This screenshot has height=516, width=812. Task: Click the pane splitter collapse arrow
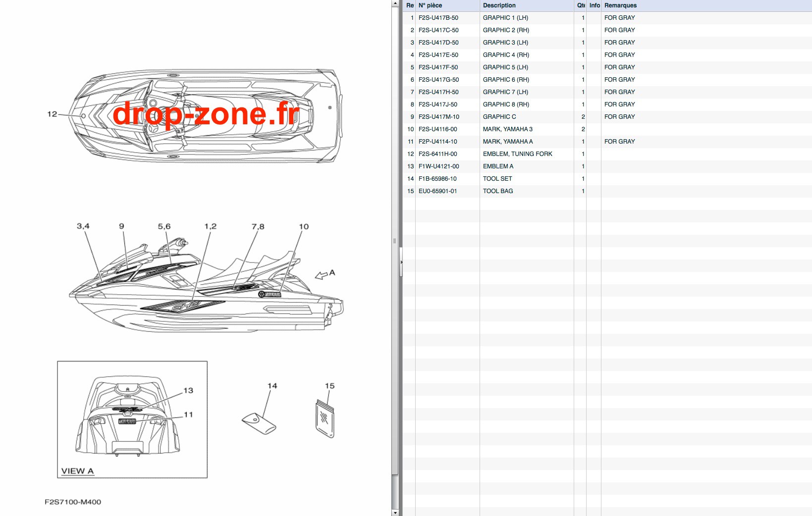click(401, 262)
